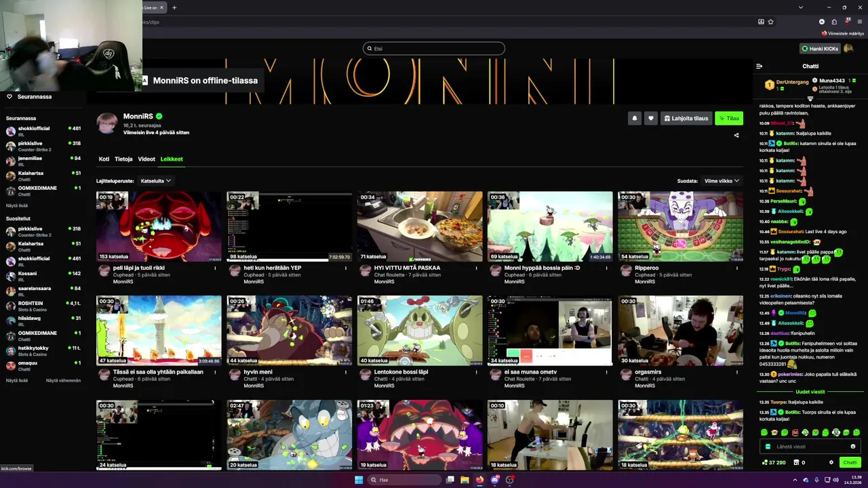Open Discord from the taskbar
The width and height of the screenshot is (868, 488).
coord(495,480)
